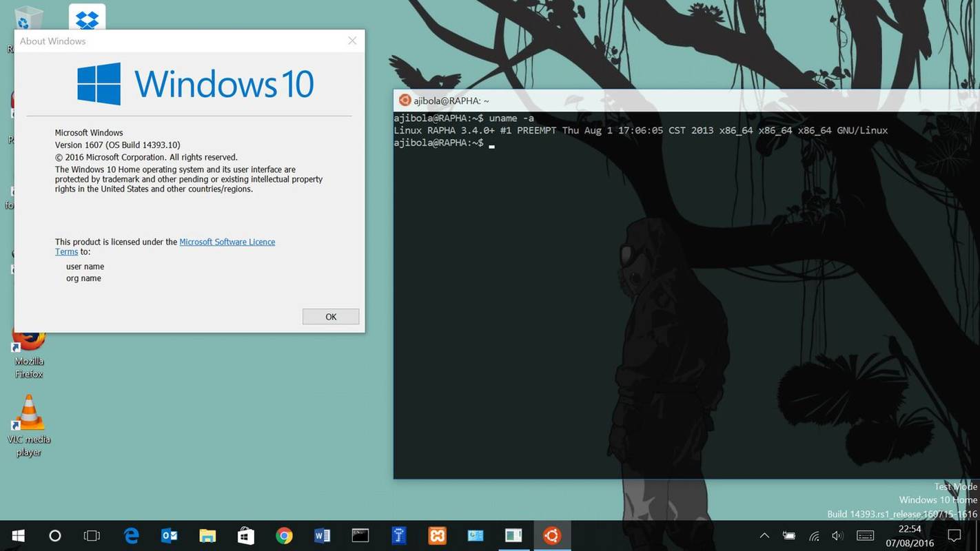This screenshot has width=980, height=551.
Task: Open Wi-Fi network flyout
Action: (x=814, y=536)
